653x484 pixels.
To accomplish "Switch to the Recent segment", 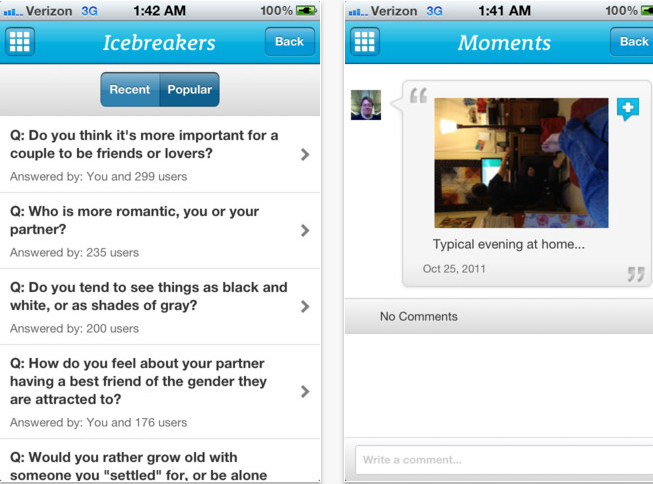I will 130,90.
